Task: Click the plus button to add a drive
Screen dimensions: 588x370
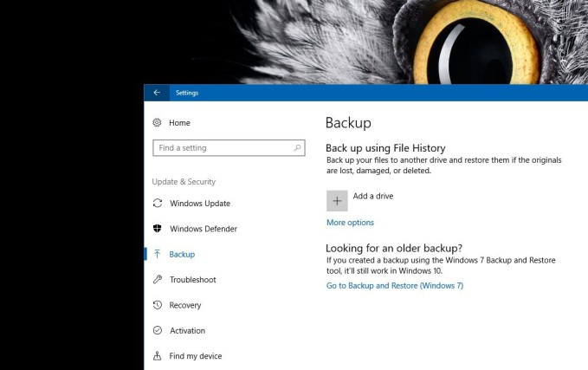Action: point(337,201)
